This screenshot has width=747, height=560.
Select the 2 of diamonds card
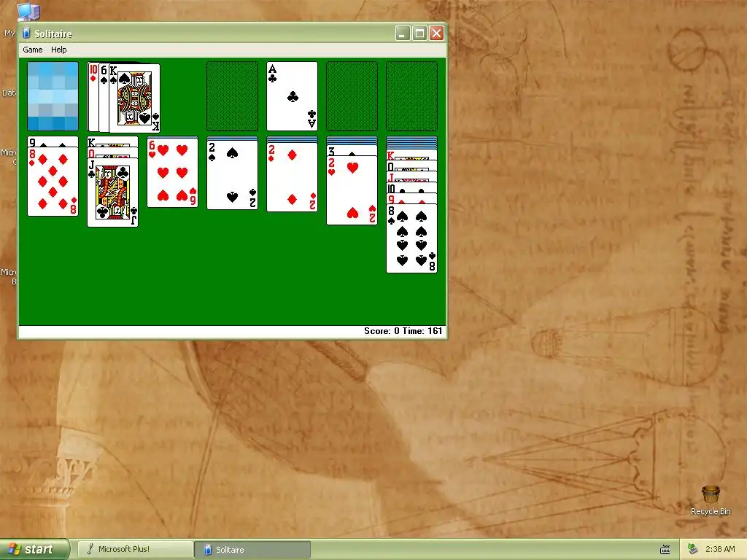292,177
